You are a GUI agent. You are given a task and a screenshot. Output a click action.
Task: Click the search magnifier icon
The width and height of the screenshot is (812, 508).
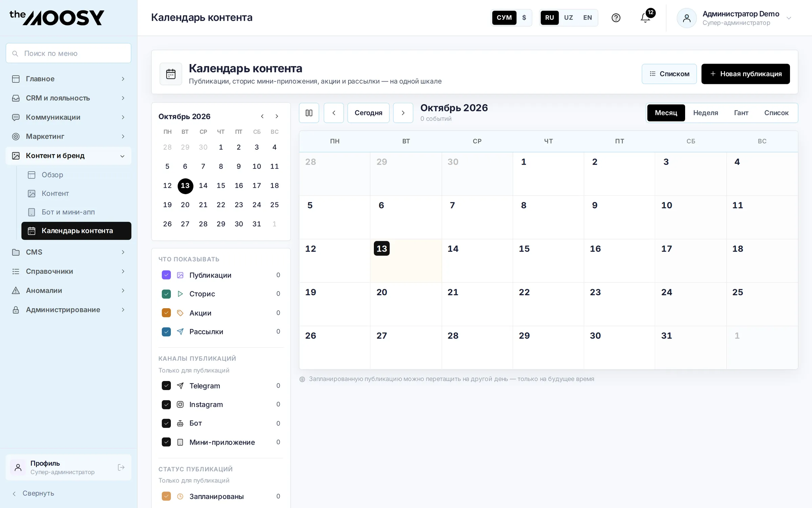[15, 54]
